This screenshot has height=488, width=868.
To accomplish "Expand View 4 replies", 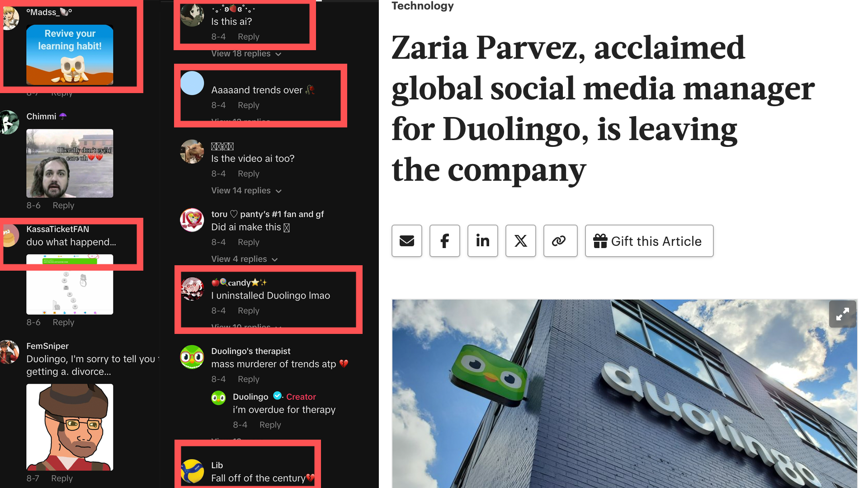I will pos(244,259).
